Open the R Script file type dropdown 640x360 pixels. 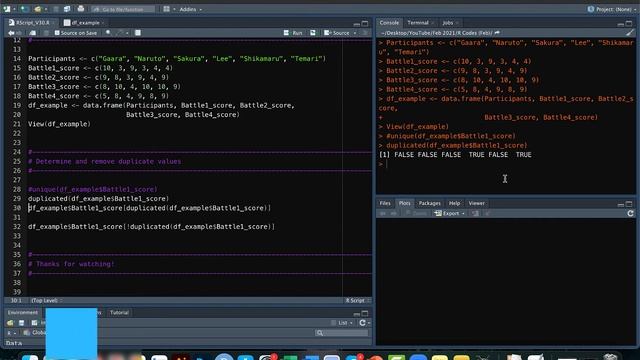click(358, 300)
